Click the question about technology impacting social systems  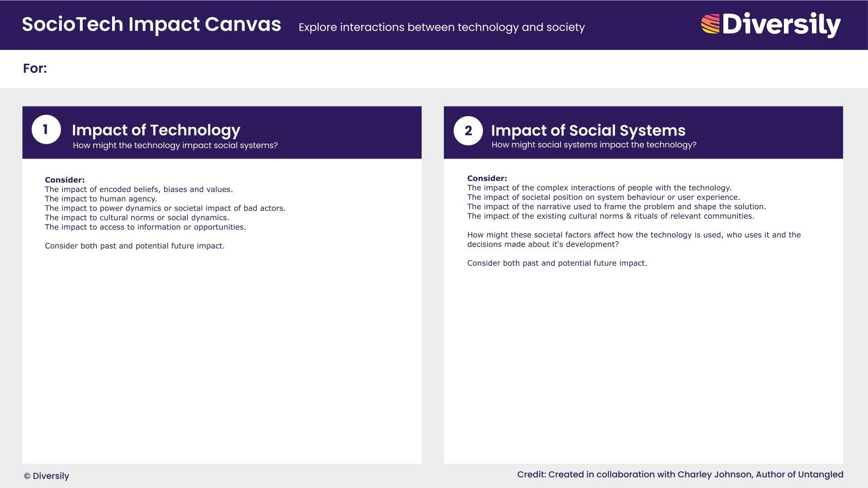click(175, 145)
